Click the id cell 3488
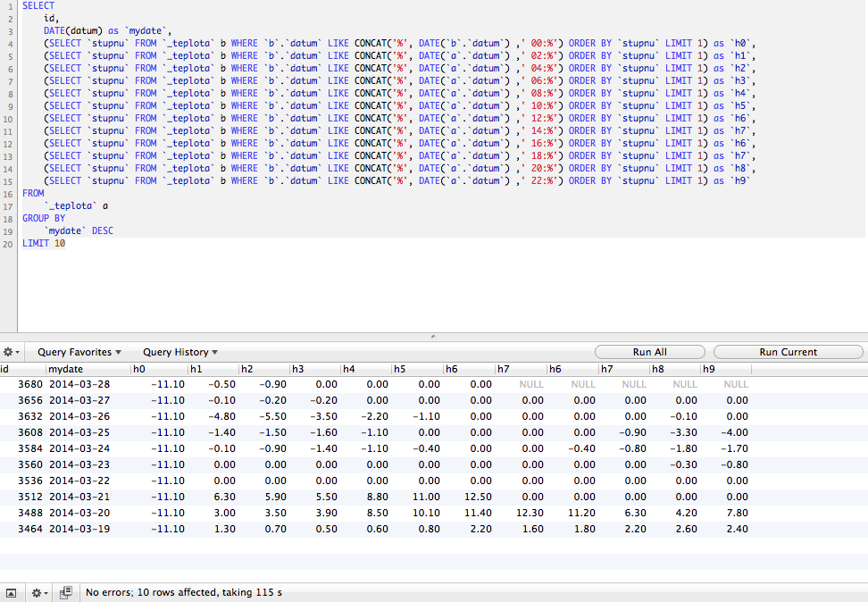 [x=29, y=513]
